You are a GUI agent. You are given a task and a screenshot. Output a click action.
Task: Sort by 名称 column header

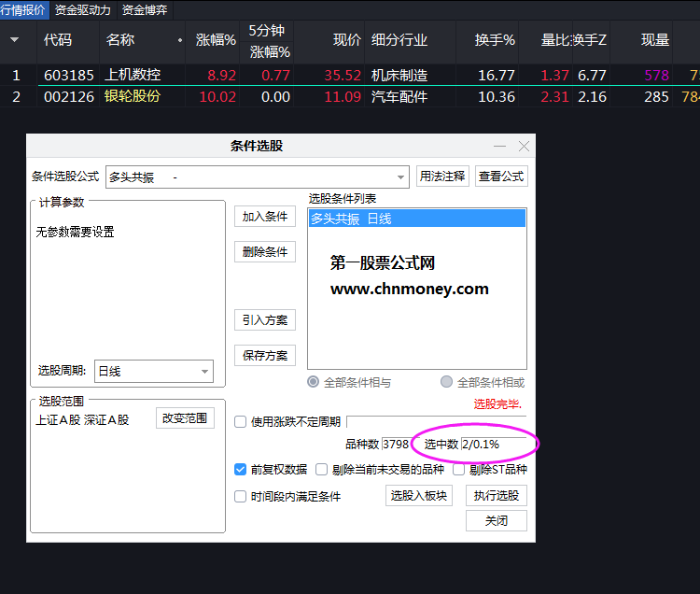coord(120,40)
